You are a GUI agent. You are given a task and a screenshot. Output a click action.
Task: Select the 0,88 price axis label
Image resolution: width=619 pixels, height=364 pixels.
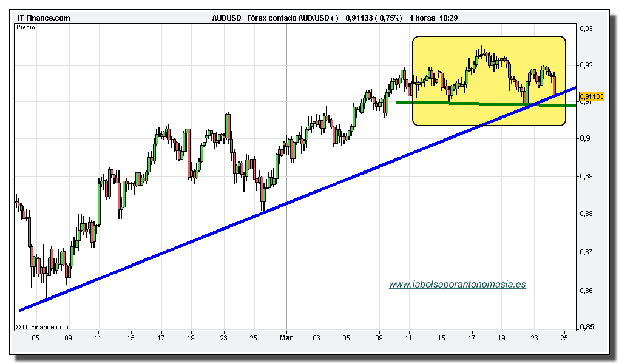tap(586, 214)
